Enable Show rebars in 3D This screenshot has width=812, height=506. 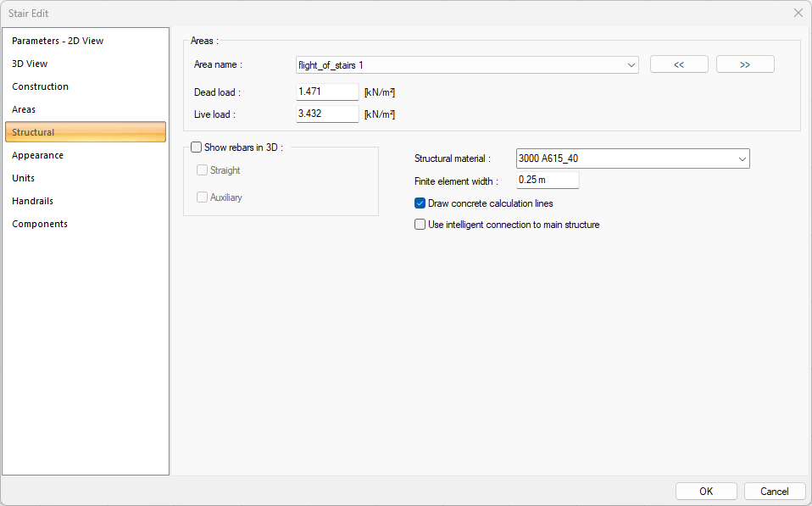(197, 147)
